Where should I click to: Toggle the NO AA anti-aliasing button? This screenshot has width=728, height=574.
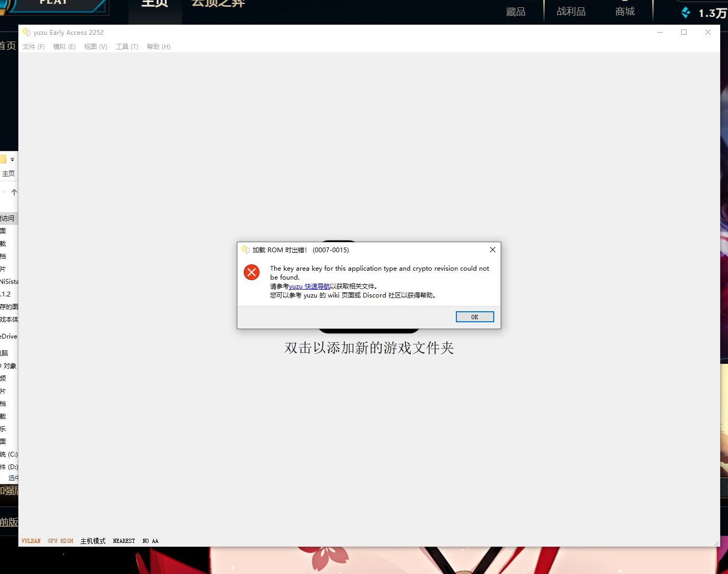151,541
